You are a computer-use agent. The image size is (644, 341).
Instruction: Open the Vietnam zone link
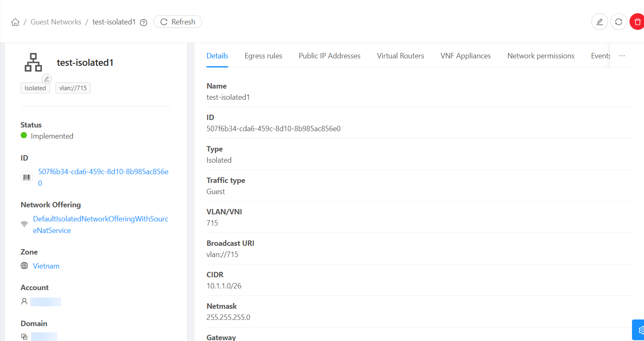coord(46,266)
